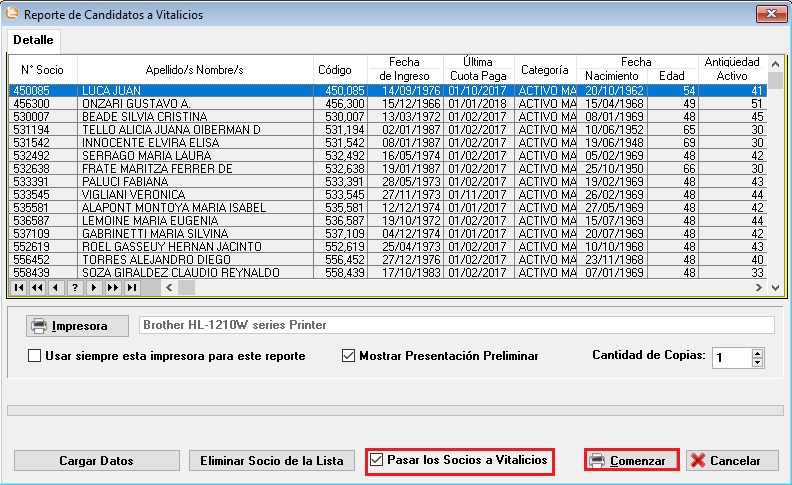The image size is (792, 485).
Task: Go to next record in navigator
Action: point(93,287)
